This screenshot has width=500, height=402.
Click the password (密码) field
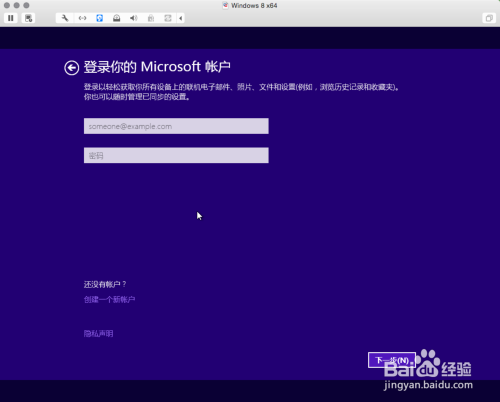coord(176,155)
